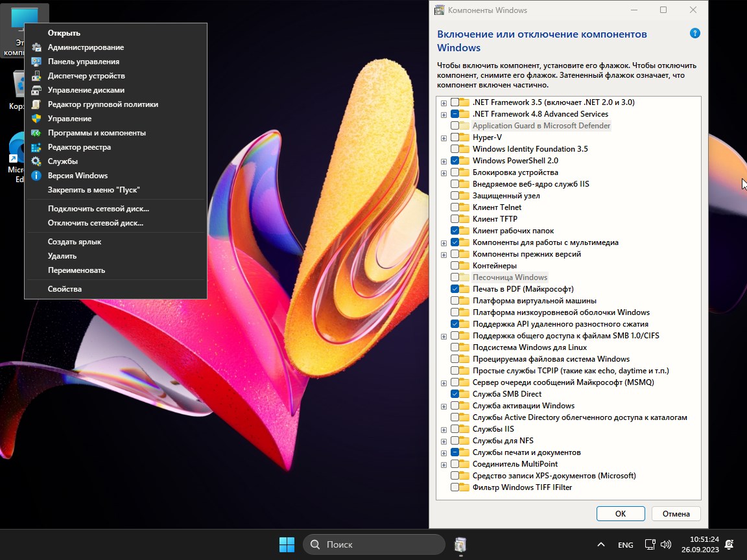Click the Registry Editor icon in menu
Screen dimensions: 747x560
[x=36, y=147]
